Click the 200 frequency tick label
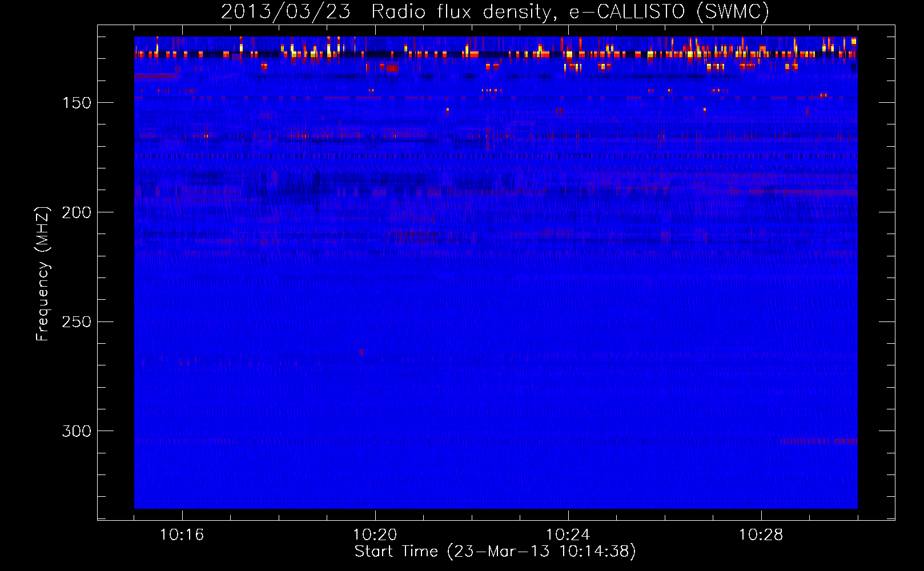Screen dimensions: 924x571 pyautogui.click(x=77, y=212)
